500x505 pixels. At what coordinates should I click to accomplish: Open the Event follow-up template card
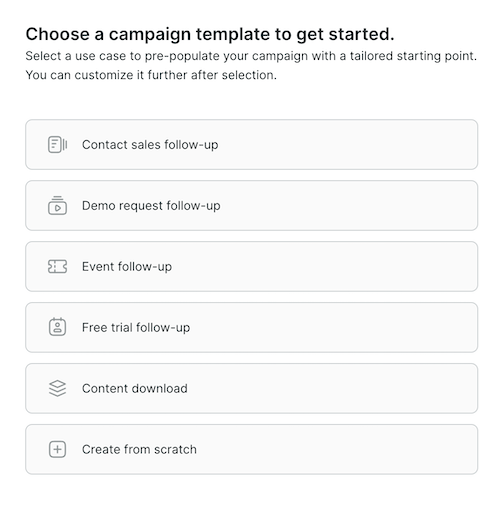point(252,267)
